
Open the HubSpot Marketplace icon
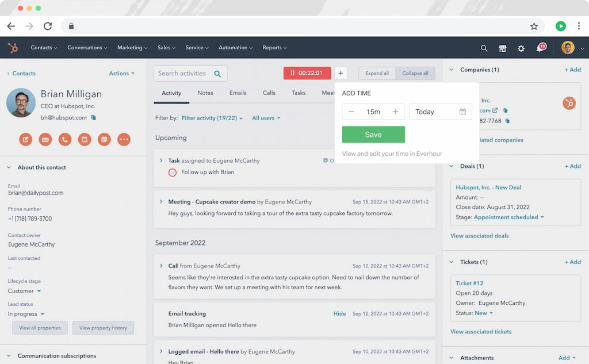pyautogui.click(x=503, y=48)
